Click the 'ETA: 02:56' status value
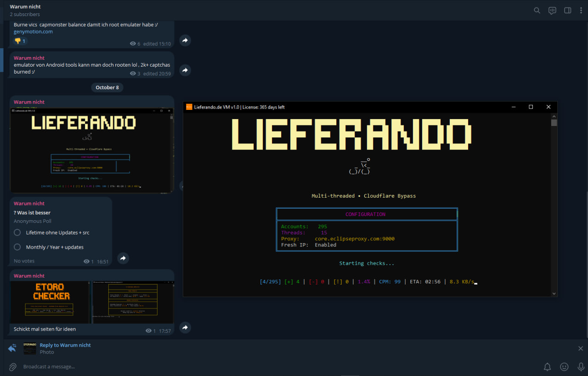The height and width of the screenshot is (376, 588). 425,282
